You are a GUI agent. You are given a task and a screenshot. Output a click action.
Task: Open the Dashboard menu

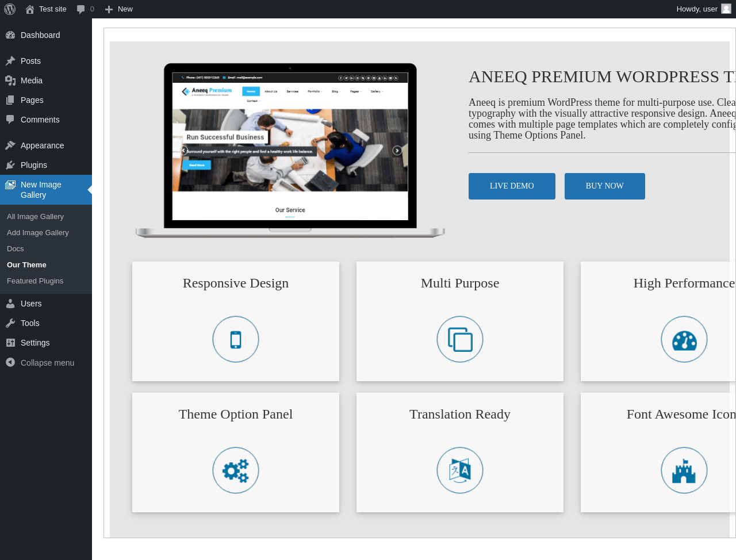(46, 35)
